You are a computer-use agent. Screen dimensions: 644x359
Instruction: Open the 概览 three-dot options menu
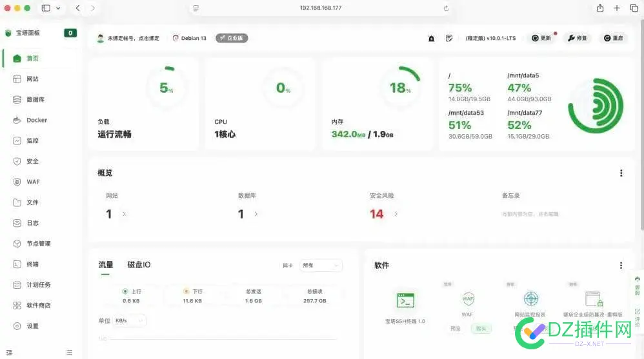click(x=621, y=173)
